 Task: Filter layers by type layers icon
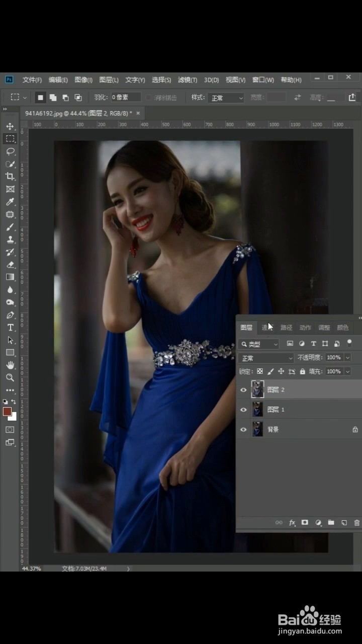click(313, 344)
